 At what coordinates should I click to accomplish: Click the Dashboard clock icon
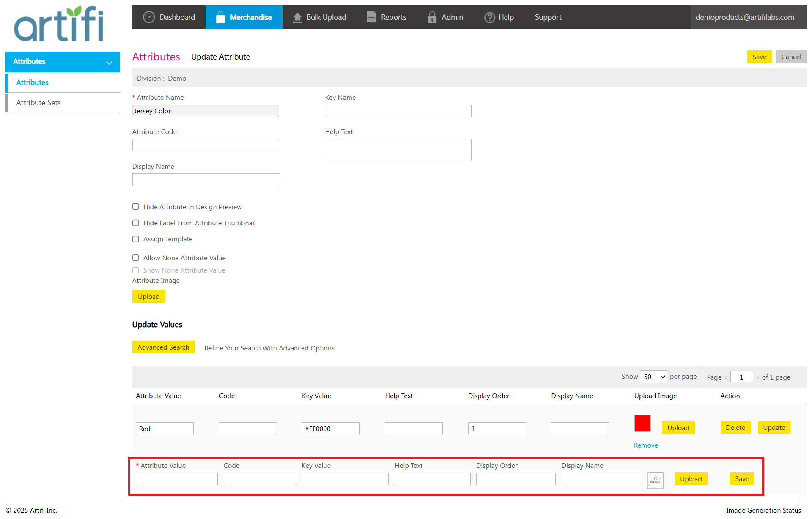click(148, 17)
